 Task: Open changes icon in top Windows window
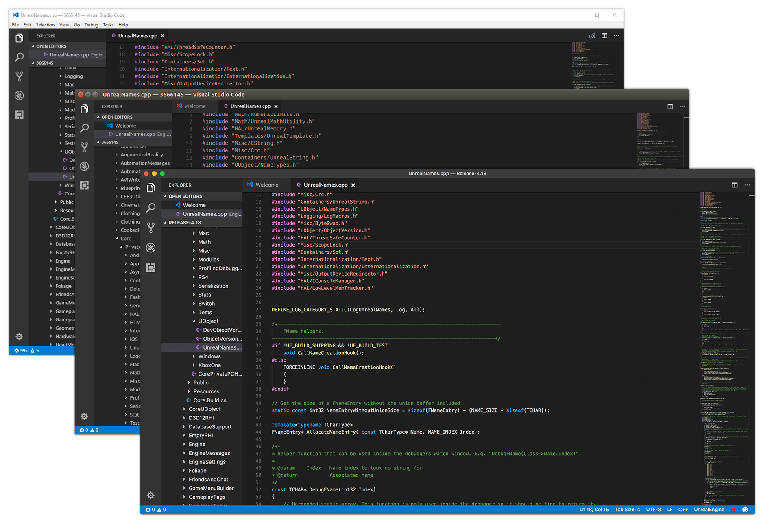click(592, 36)
